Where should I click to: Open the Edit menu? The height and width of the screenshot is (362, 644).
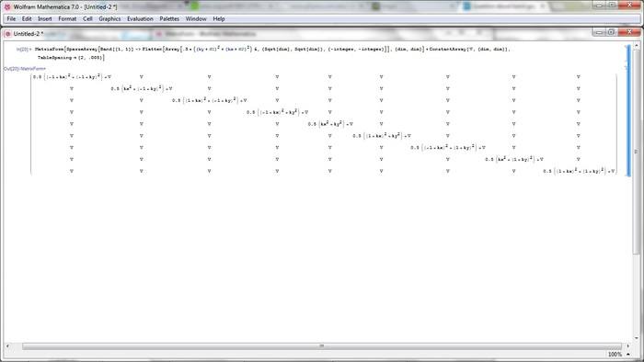(27, 19)
